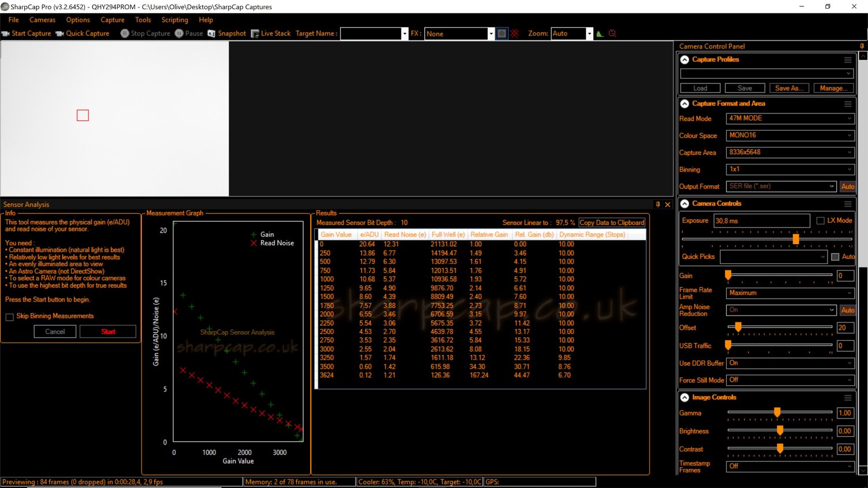Open the Binning dropdown
The image size is (868, 488).
(x=790, y=170)
